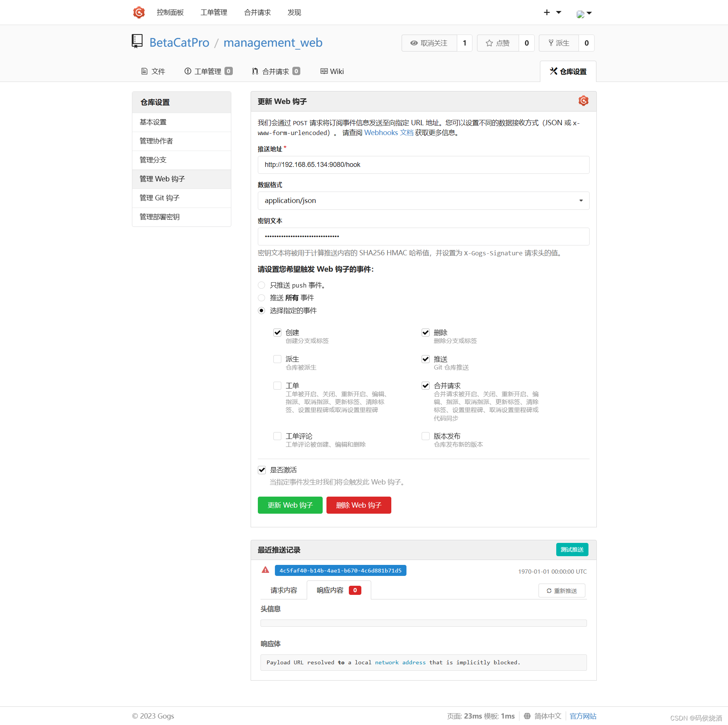
Task: Open 发现 in the top navigation
Action: click(x=294, y=13)
